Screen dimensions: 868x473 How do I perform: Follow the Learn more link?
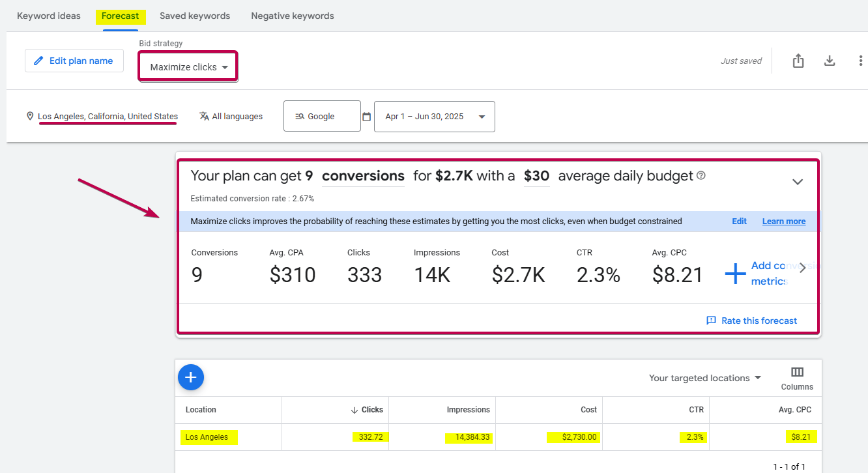point(783,222)
